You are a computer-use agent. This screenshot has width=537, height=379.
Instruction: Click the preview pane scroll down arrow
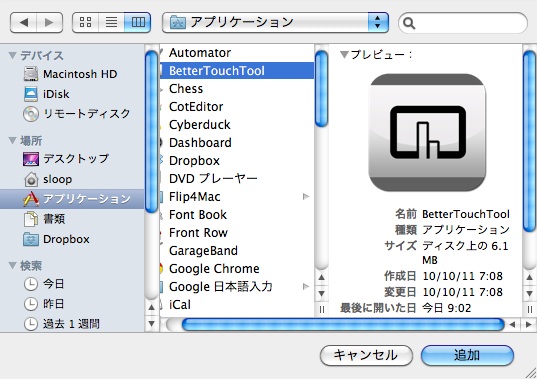point(529,293)
